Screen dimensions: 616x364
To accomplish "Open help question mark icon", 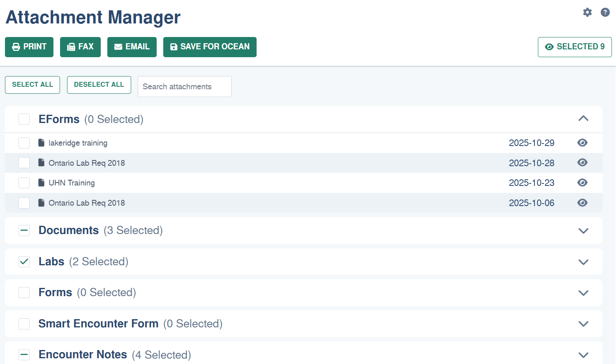I will 605,12.
